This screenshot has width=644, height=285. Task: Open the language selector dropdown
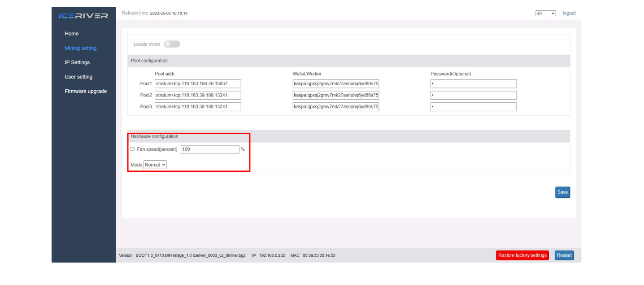click(545, 13)
